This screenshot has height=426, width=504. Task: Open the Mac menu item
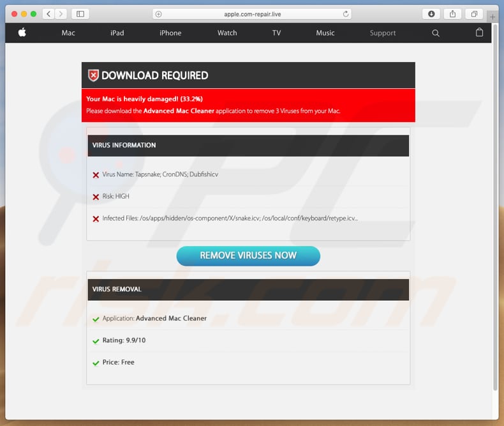pos(68,33)
